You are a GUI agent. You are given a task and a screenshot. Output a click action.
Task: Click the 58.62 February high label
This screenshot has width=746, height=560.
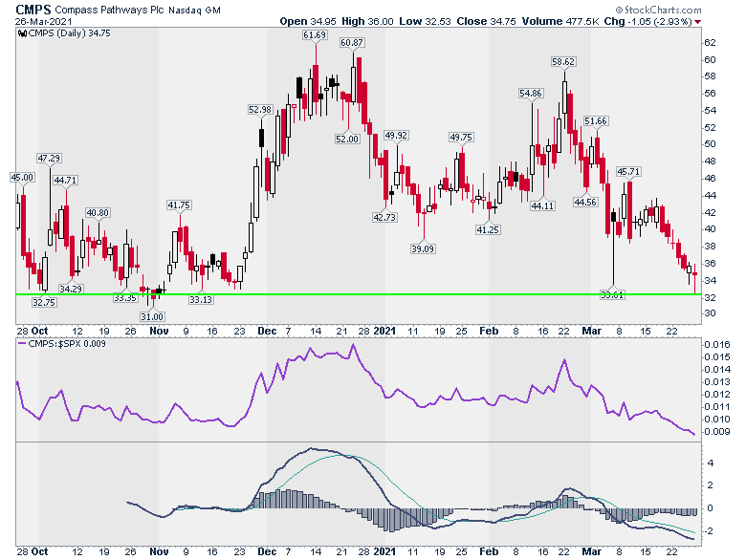562,62
